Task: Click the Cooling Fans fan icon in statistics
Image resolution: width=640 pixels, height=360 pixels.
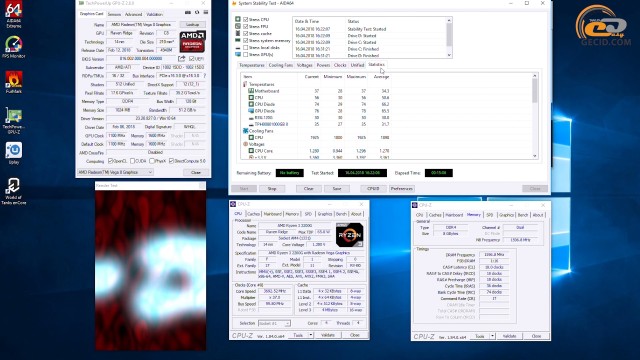Action: (x=245, y=131)
